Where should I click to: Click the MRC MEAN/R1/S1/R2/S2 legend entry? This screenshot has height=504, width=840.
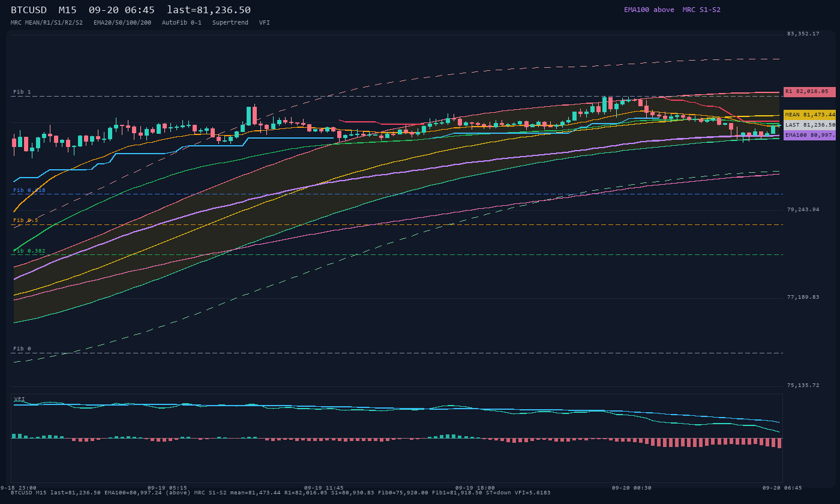pyautogui.click(x=47, y=23)
